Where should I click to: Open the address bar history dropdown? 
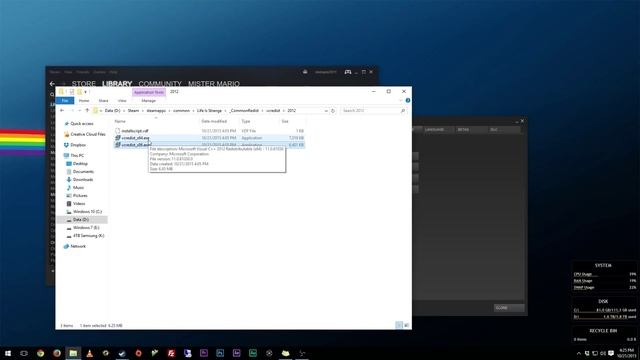click(x=326, y=111)
